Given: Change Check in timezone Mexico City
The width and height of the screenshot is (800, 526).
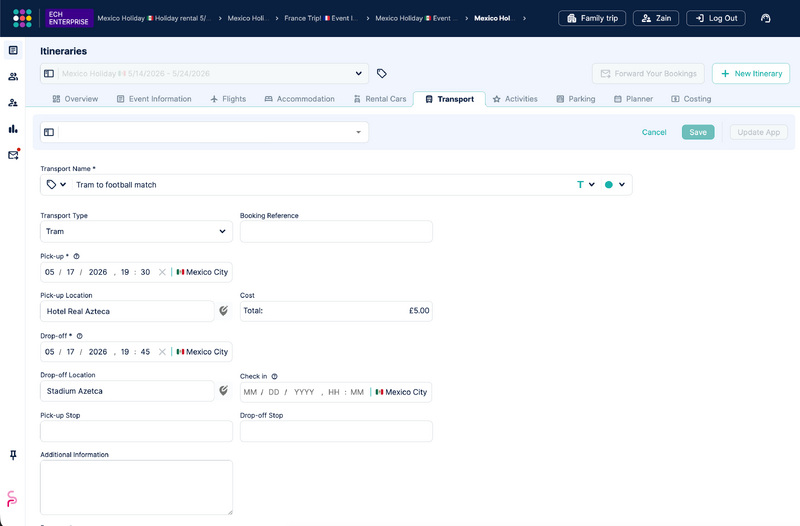Looking at the screenshot, I should point(401,392).
